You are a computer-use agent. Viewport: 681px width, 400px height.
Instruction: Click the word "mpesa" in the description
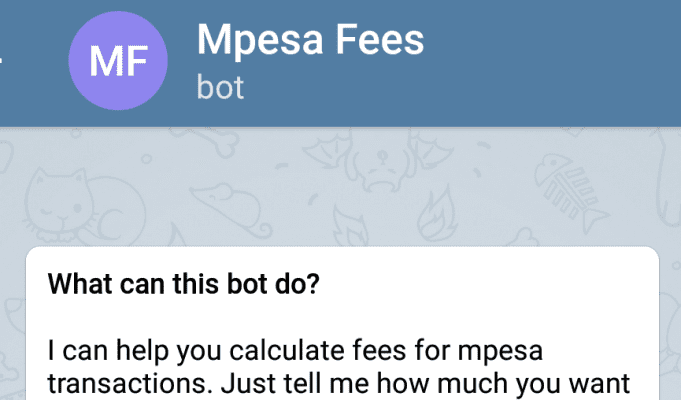tap(500, 352)
